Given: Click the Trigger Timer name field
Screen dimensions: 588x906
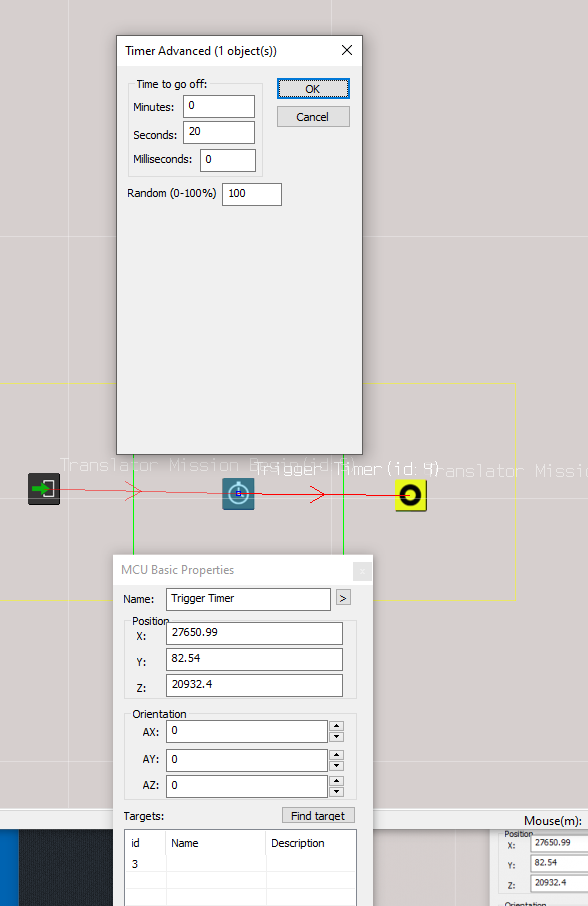Looking at the screenshot, I should 248,599.
